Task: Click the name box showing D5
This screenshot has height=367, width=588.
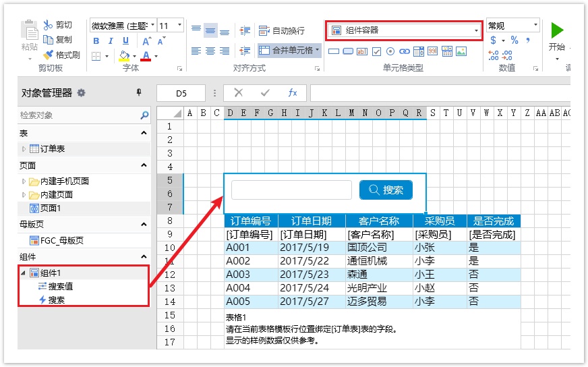Action: (181, 93)
